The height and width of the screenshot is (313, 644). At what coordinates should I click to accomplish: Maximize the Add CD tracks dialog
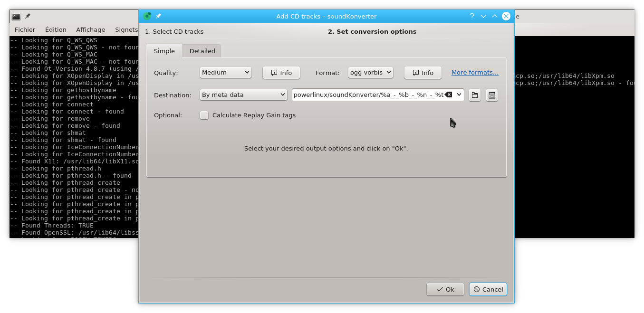click(495, 16)
